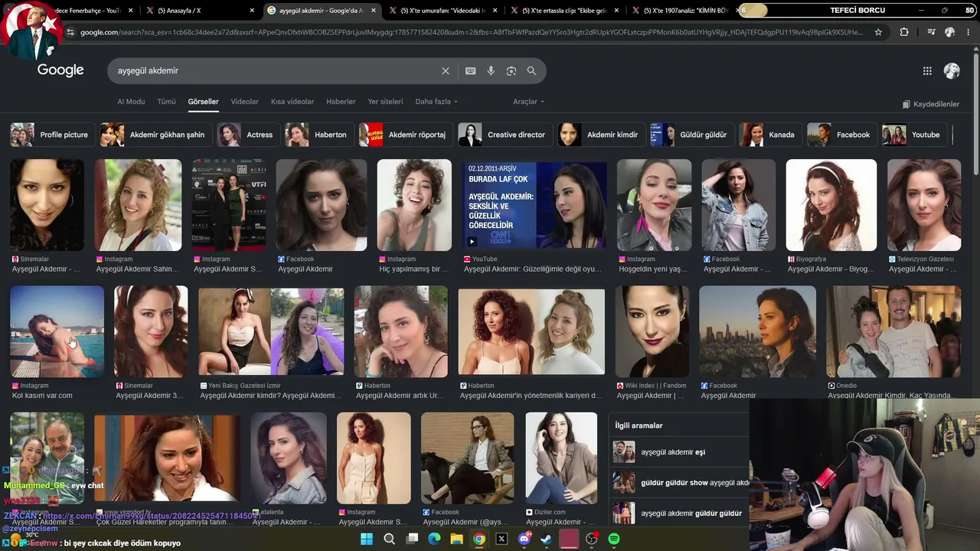Open Windows taskbar search
Image resolution: width=980 pixels, height=551 pixels.
point(389,539)
